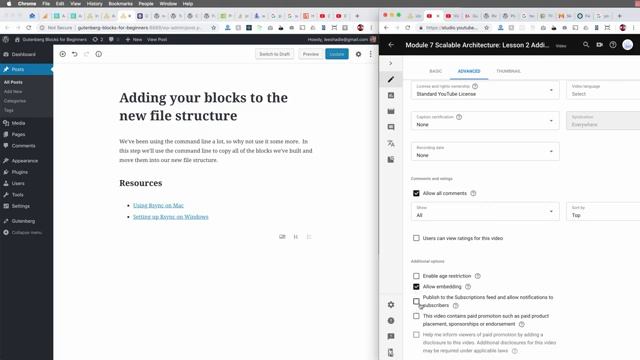Viewport: 640px width, 360px height.
Task: Select the pencil Details sidebar icon
Action: [x=391, y=79]
